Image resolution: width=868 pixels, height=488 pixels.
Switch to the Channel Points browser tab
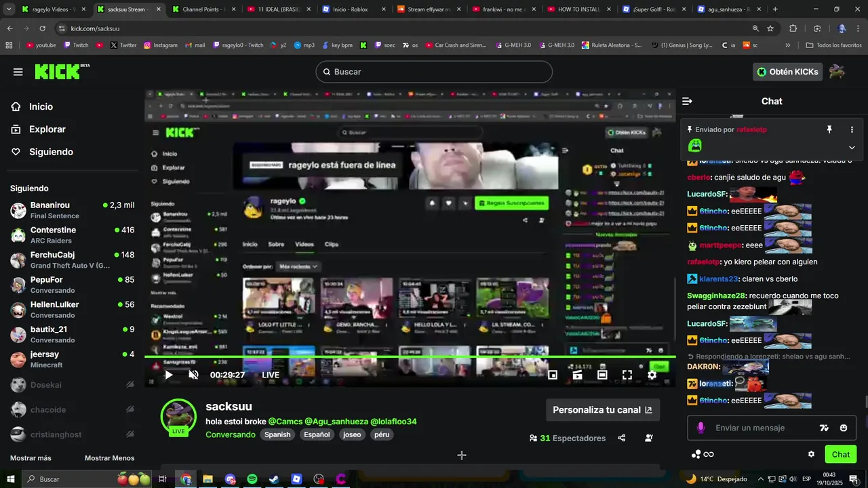point(203,9)
